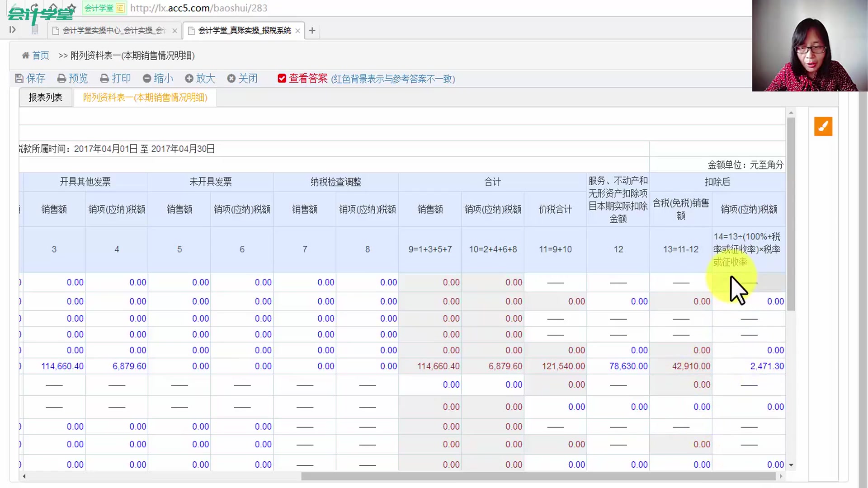This screenshot has width=868, height=488.
Task: Go to 首页 via the breadcrumb link
Action: tap(40, 55)
